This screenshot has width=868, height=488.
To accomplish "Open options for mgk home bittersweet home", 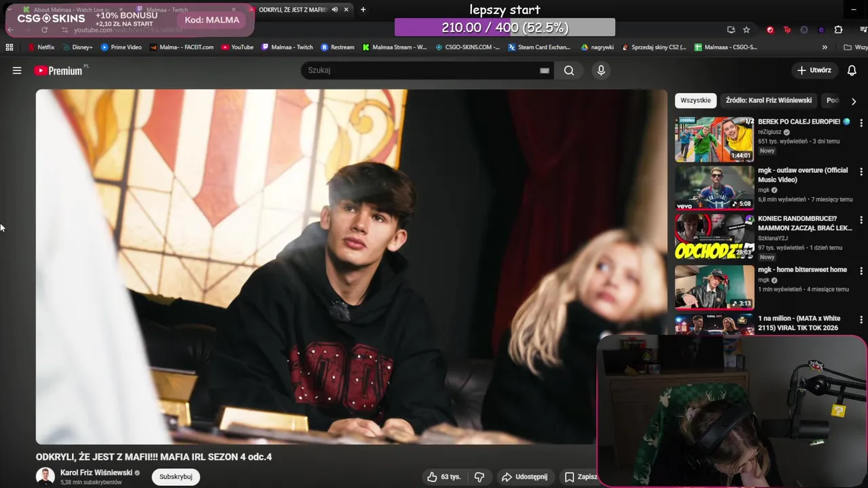I will tap(861, 270).
